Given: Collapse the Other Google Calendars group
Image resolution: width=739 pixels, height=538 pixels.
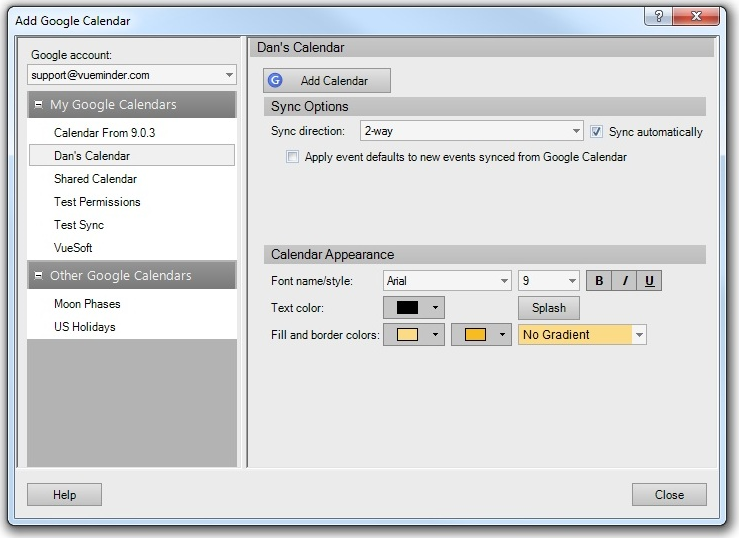Looking at the screenshot, I should click(x=39, y=276).
